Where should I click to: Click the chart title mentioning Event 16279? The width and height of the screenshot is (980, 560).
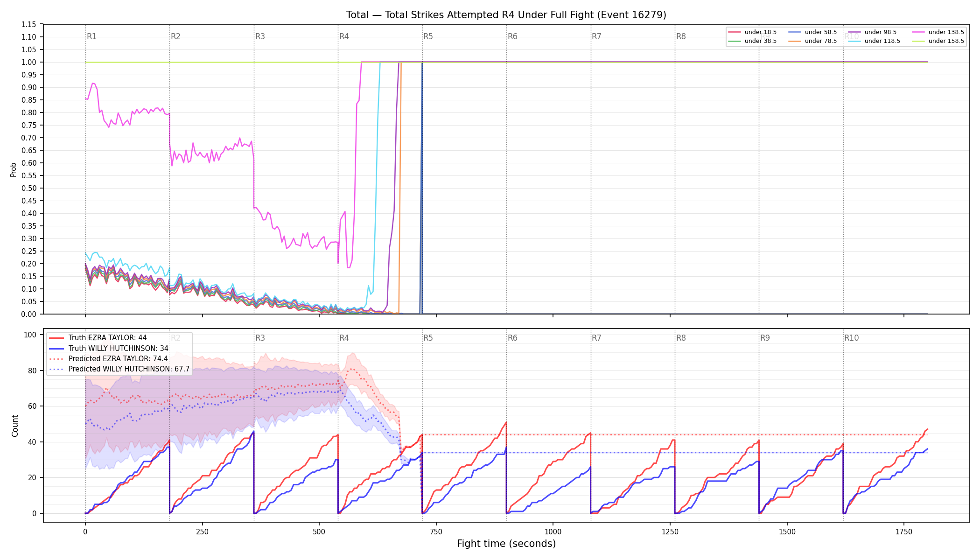[x=506, y=15]
